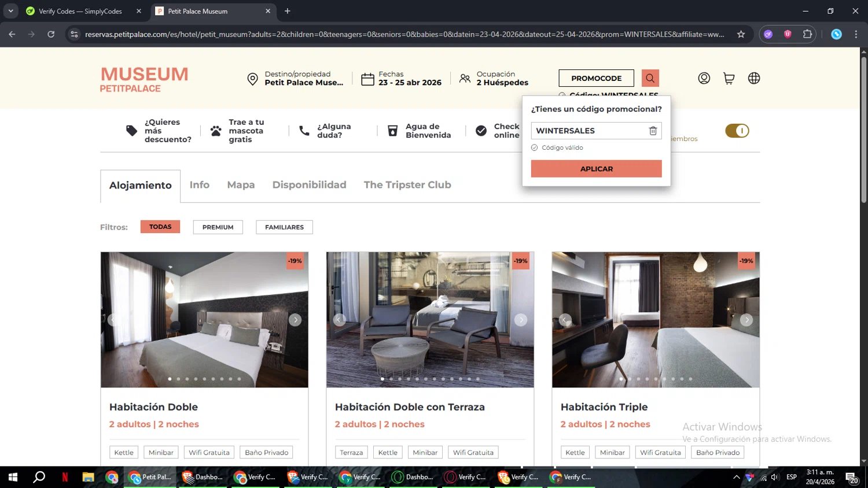
Task: Open the language globe icon
Action: click(x=754, y=78)
